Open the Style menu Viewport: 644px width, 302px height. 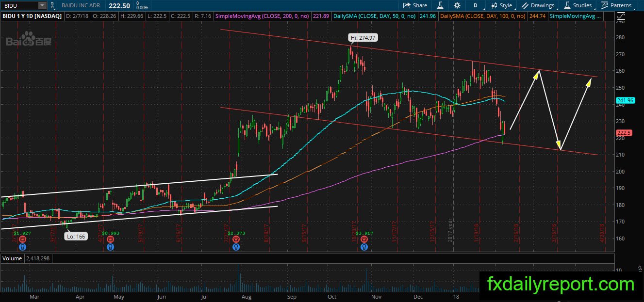[x=502, y=5]
